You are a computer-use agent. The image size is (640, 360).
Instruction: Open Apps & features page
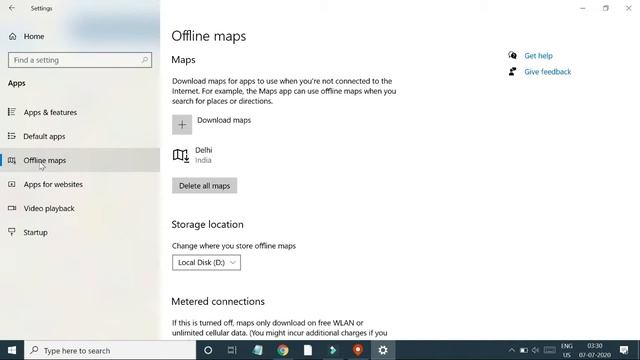click(80, 112)
